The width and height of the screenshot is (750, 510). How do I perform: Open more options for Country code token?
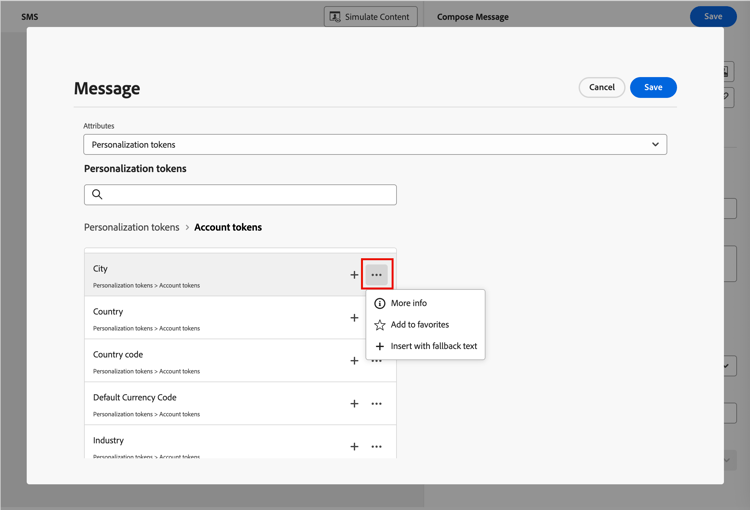pyautogui.click(x=377, y=361)
